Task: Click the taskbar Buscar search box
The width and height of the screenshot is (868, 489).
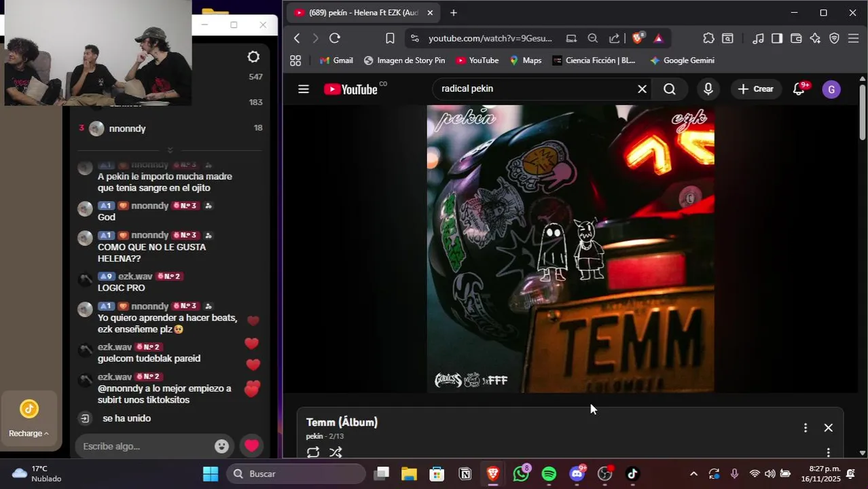Action: (x=296, y=473)
